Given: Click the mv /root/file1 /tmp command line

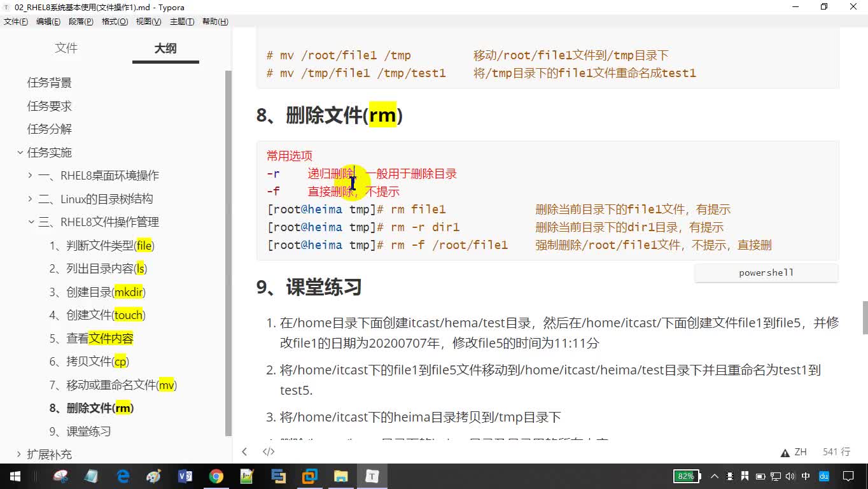Looking at the screenshot, I should tap(339, 55).
